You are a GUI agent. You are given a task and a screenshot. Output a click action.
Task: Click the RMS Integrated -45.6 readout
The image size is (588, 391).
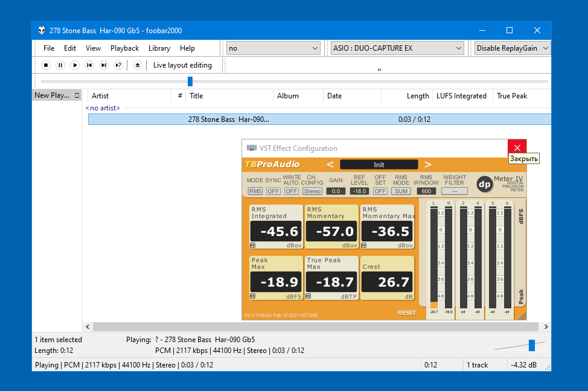[276, 231]
